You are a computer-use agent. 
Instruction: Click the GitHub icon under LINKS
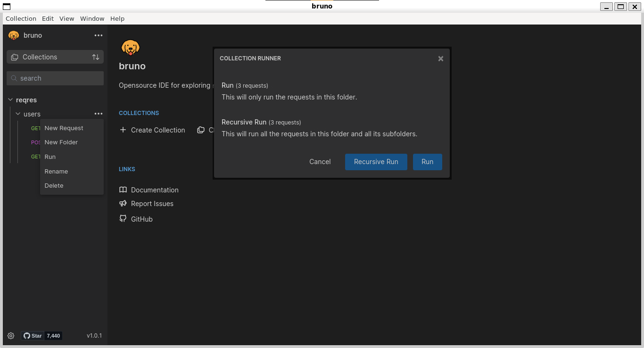pos(123,219)
